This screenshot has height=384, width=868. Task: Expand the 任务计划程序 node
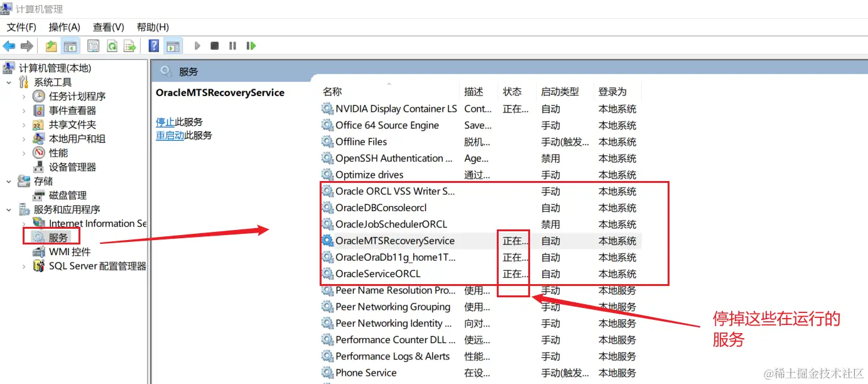(24, 96)
